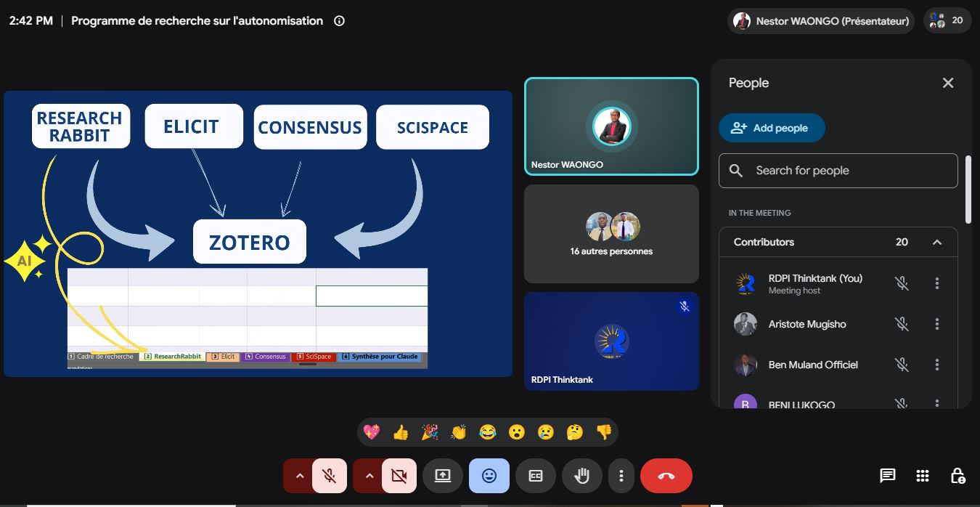Image resolution: width=980 pixels, height=507 pixels.
Task: Collapse the Contributors section chevron
Action: [x=937, y=242]
